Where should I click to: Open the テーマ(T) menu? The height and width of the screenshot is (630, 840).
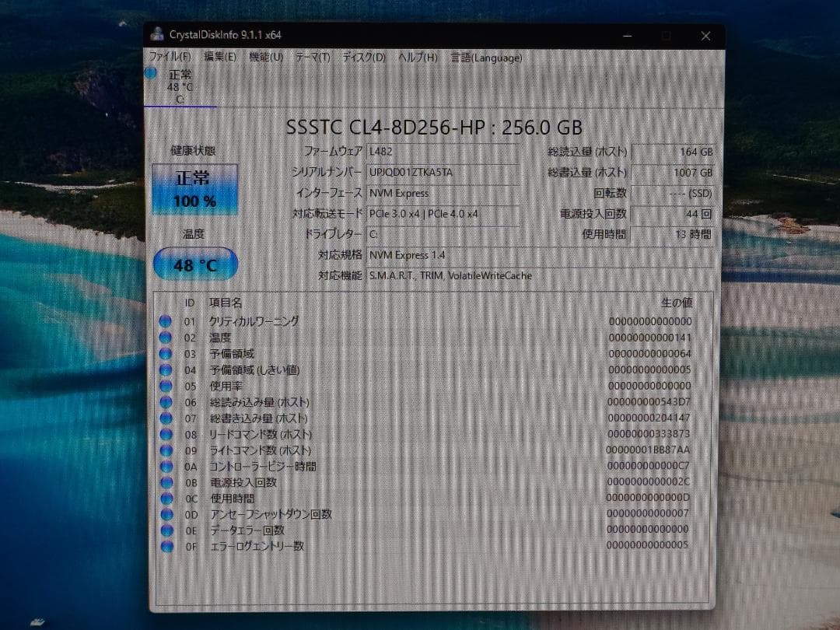(x=313, y=57)
